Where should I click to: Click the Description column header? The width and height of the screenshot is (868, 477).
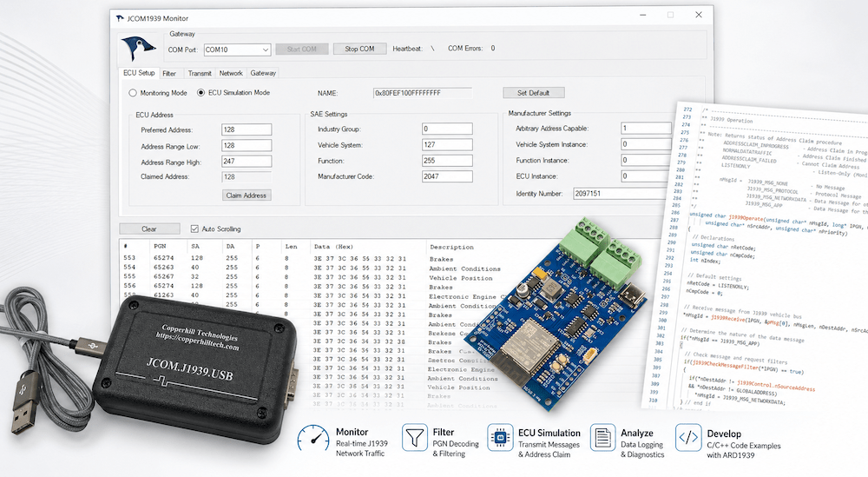(x=451, y=247)
